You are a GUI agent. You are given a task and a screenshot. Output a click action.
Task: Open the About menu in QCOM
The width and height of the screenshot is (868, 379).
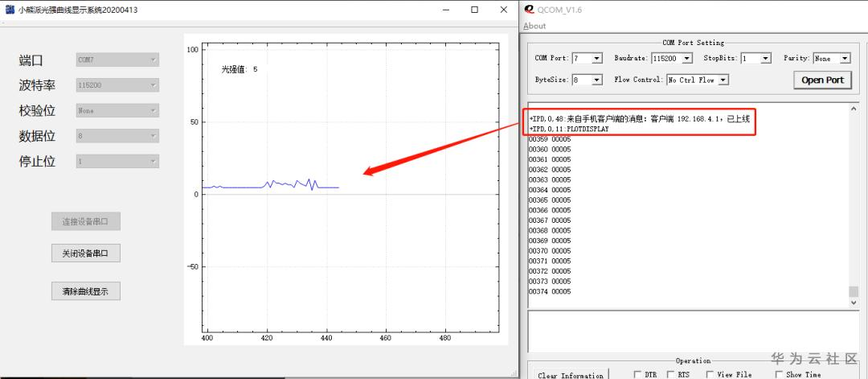tap(534, 26)
